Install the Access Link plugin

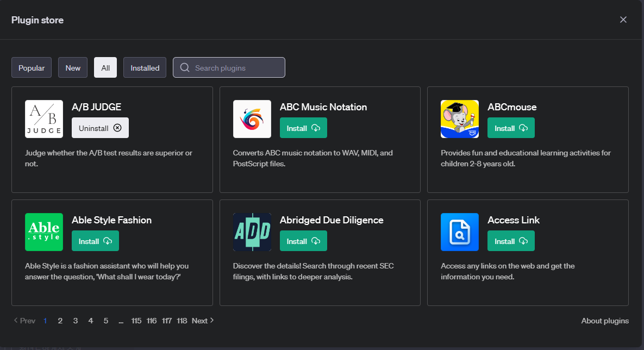[511, 241]
